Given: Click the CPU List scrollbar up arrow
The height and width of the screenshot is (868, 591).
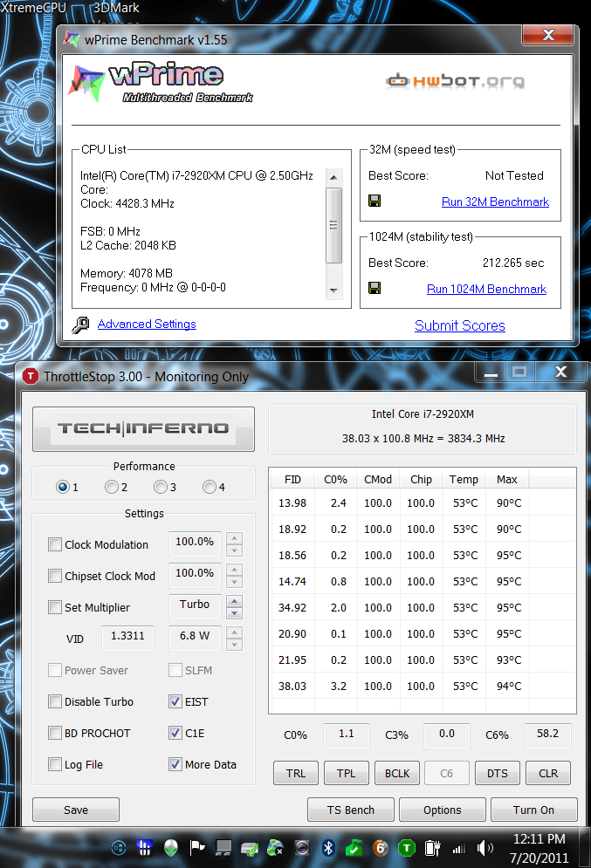Looking at the screenshot, I should click(x=333, y=177).
